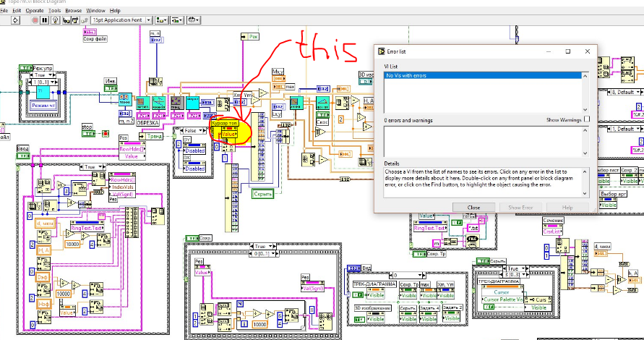Click Start Single Stepping into button
Image resolution: width=644 pixels, height=340 pixels.
[66, 20]
